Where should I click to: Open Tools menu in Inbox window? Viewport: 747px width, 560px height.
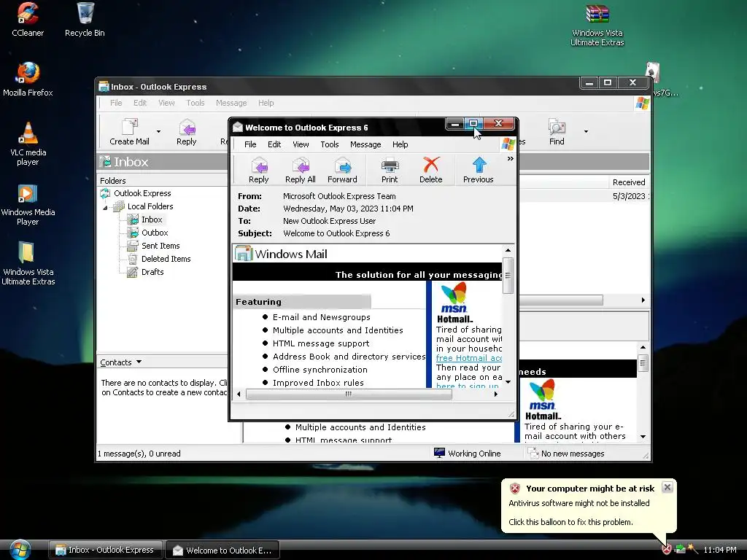[x=196, y=103]
